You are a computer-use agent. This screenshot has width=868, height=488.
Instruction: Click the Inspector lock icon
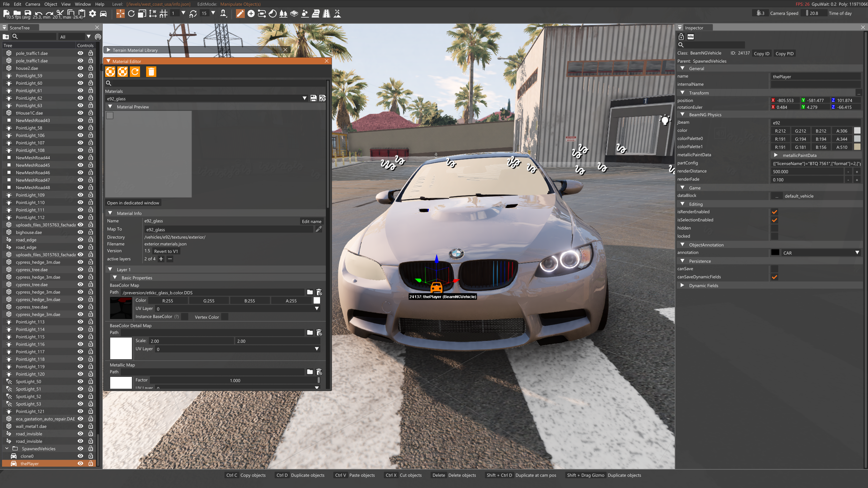pos(681,37)
